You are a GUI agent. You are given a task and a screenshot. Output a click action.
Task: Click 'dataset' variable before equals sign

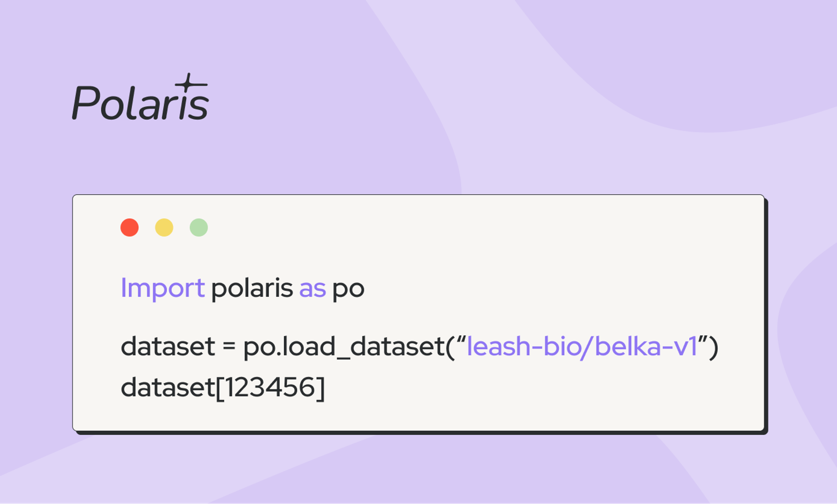click(167, 346)
